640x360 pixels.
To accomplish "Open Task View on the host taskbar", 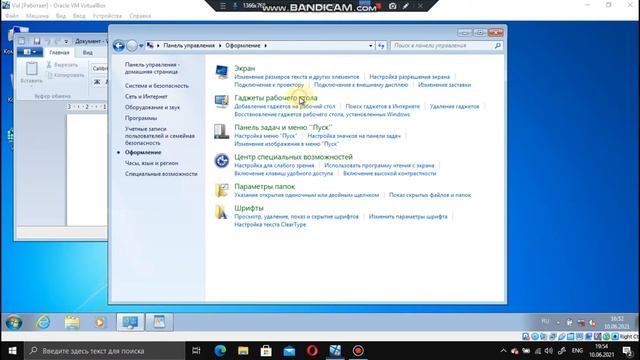I will pos(196,351).
